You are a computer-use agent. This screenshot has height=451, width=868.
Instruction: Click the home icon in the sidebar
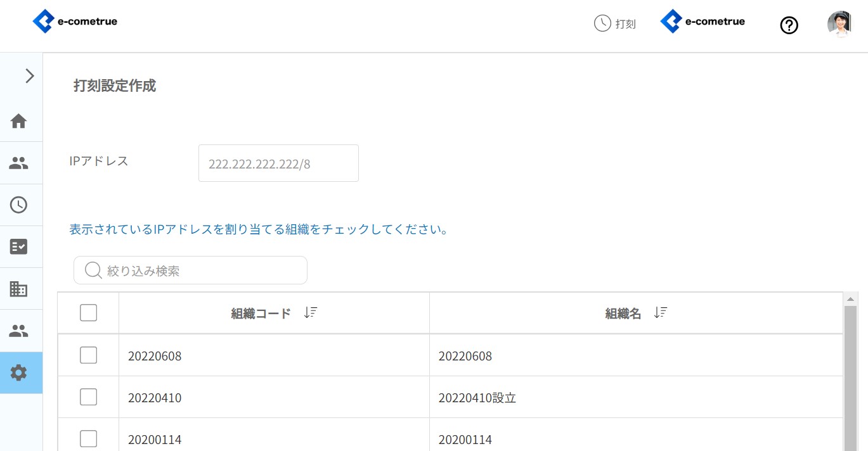pos(18,121)
